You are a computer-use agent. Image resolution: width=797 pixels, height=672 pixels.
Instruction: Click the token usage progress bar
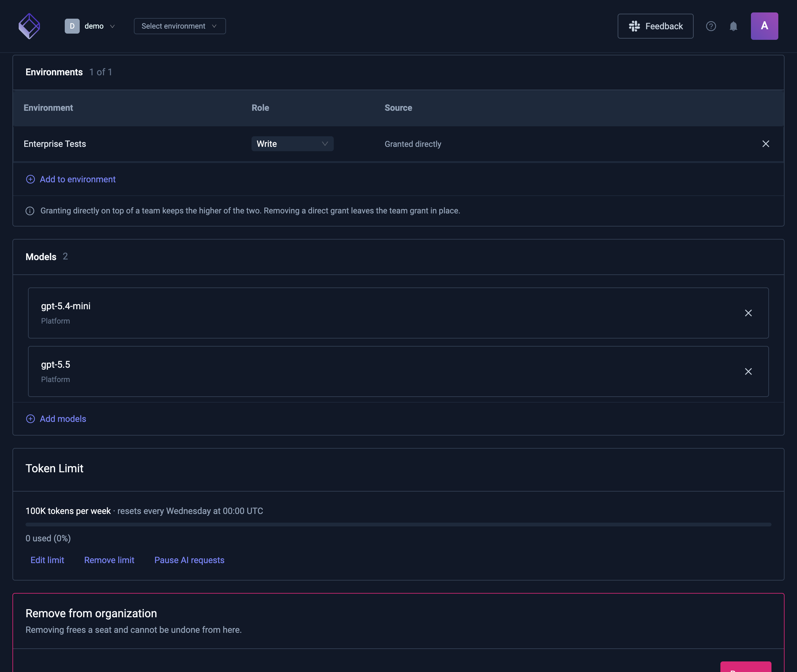pyautogui.click(x=398, y=525)
